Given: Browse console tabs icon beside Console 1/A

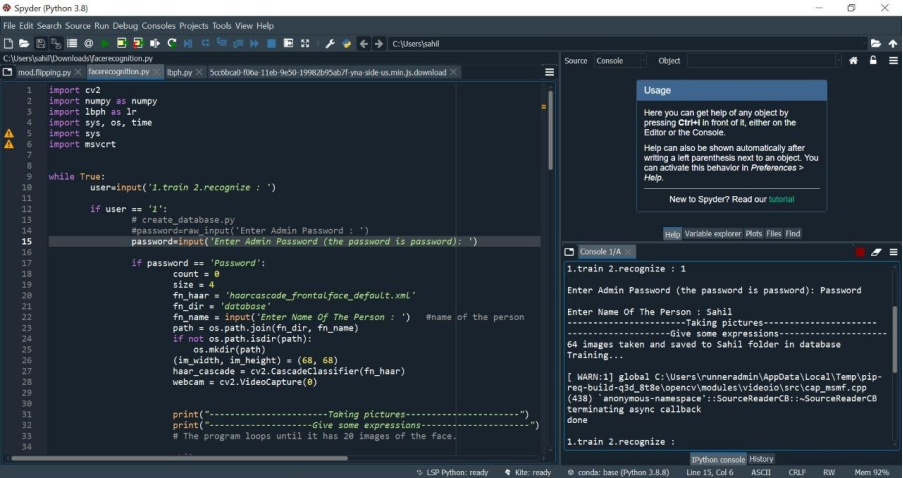Looking at the screenshot, I should pos(570,252).
